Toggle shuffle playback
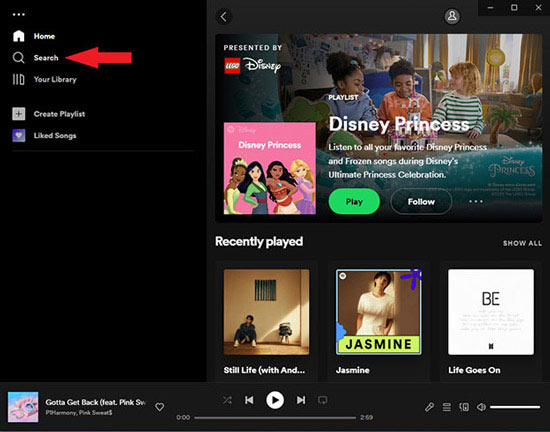The image size is (550, 432). pyautogui.click(x=227, y=400)
